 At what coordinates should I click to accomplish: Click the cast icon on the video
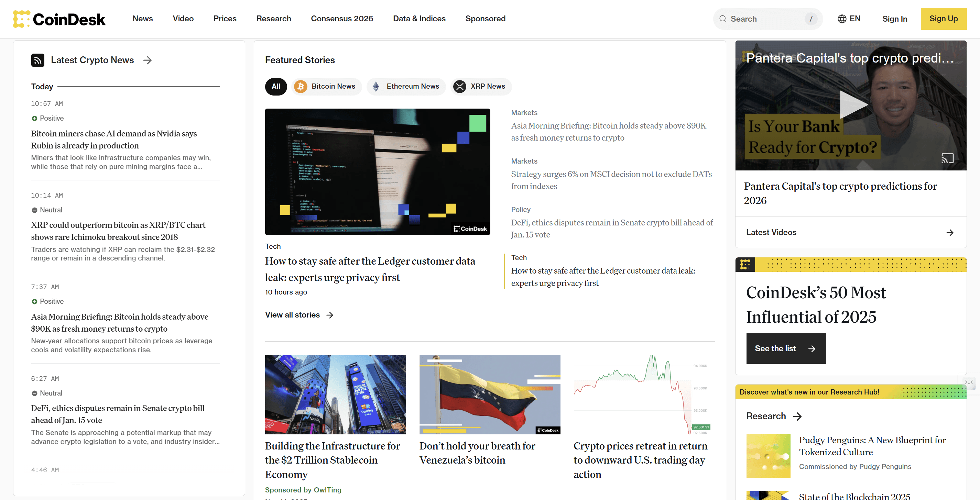pyautogui.click(x=947, y=158)
